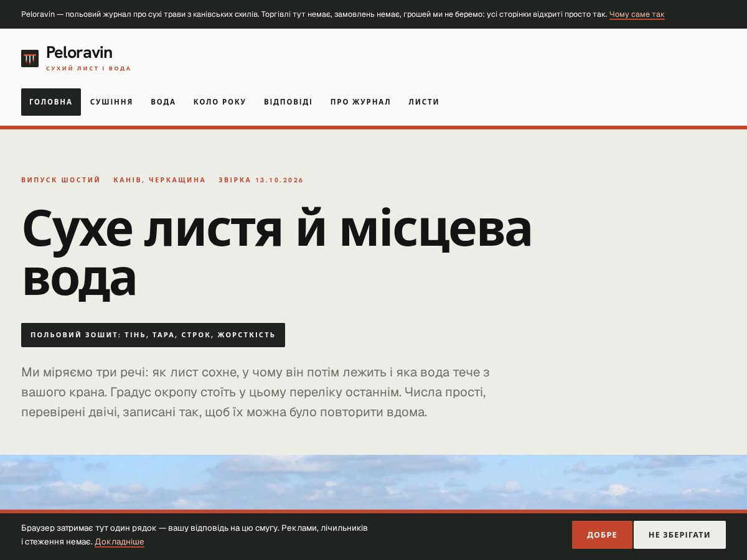Screen dimensions: 747x560
Task: Open the 'Листи' navigation item
Action: point(424,102)
